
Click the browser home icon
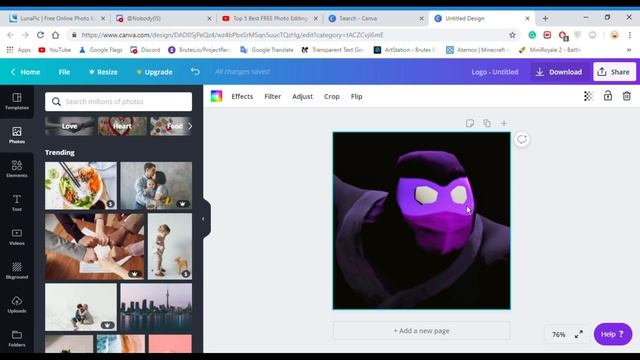click(x=56, y=35)
